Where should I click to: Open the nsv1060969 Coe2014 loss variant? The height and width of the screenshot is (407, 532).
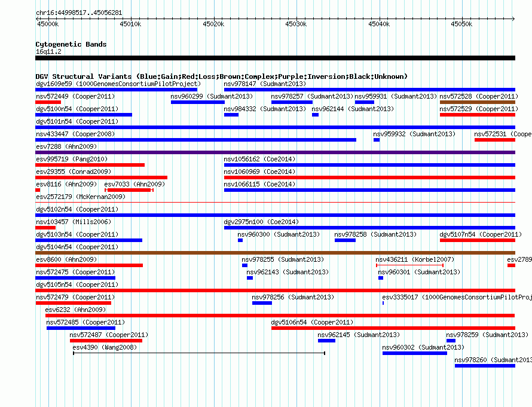coord(259,172)
